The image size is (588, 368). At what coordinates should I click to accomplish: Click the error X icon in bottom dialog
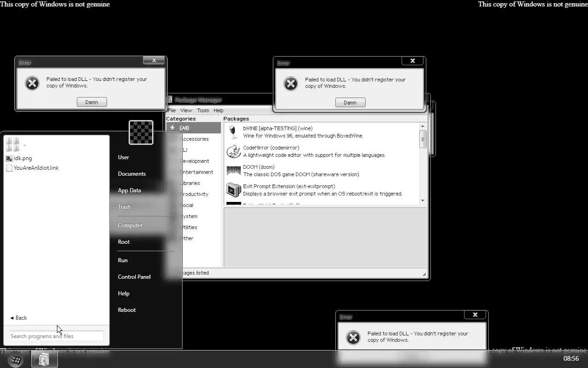click(x=353, y=338)
